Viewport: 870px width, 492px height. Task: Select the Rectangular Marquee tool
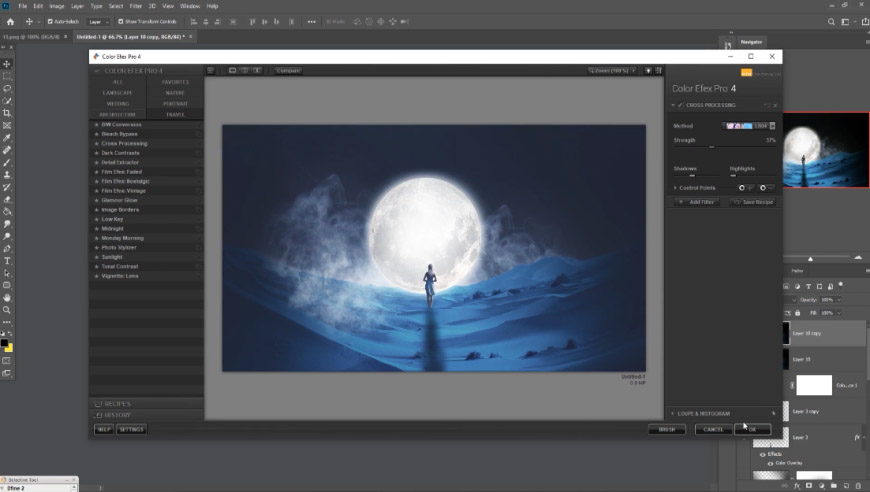(7, 76)
